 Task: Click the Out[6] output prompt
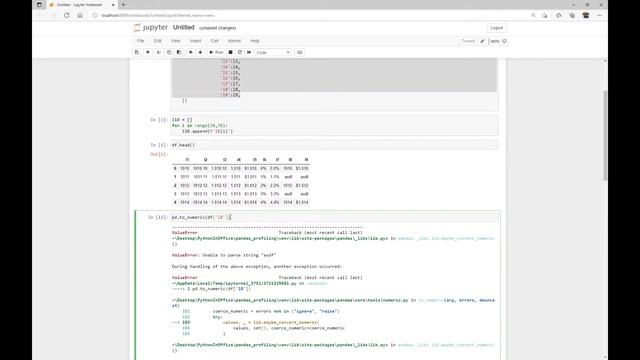[x=159, y=154]
